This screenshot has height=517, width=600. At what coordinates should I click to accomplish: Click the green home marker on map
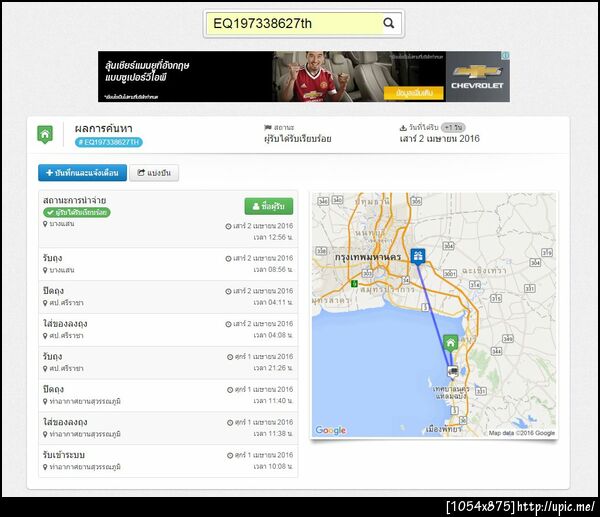451,343
